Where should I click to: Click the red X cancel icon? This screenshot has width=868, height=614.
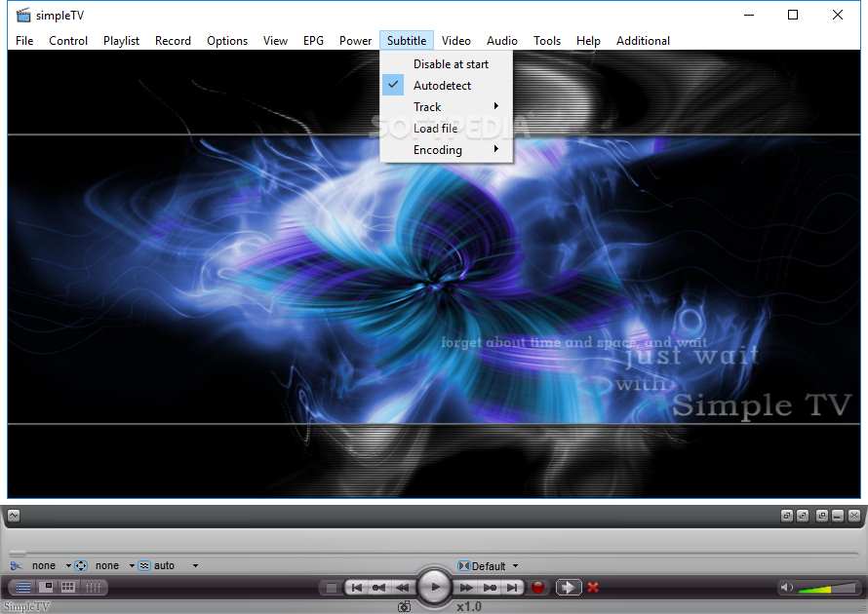point(593,588)
